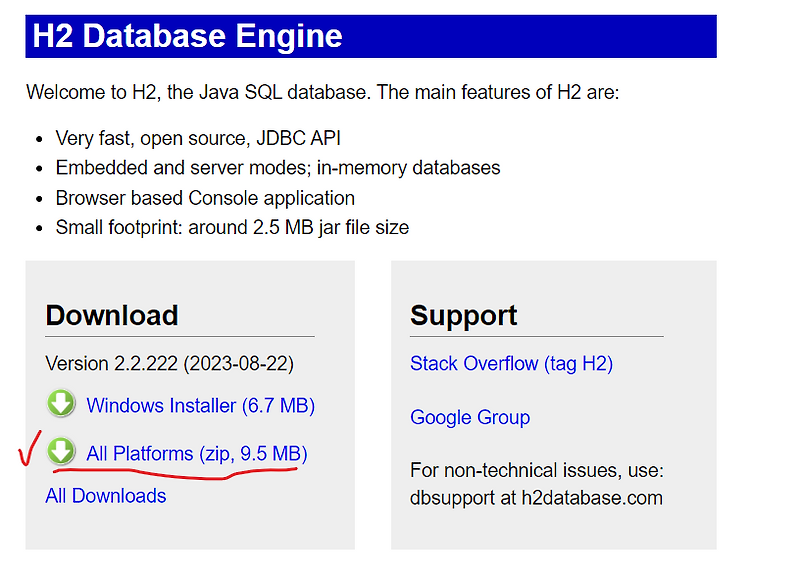Image resolution: width=800 pixels, height=577 pixels.
Task: Visit the Stack Overflow (tag H2) link
Action: point(511,363)
